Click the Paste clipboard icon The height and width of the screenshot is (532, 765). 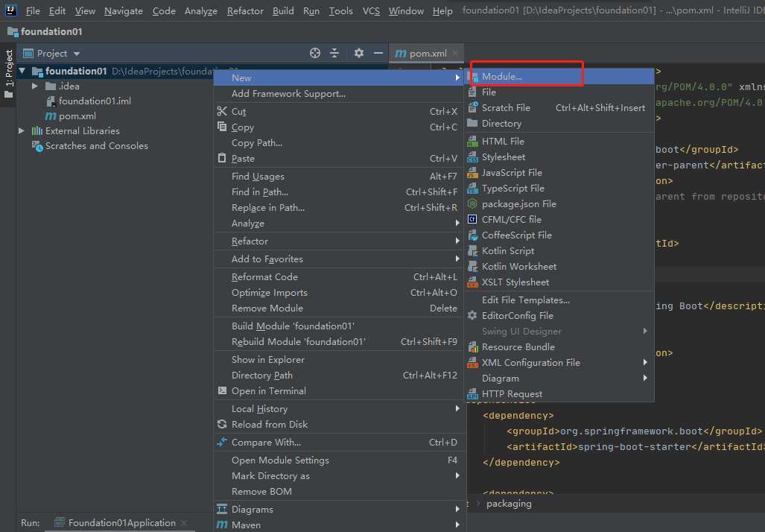222,158
